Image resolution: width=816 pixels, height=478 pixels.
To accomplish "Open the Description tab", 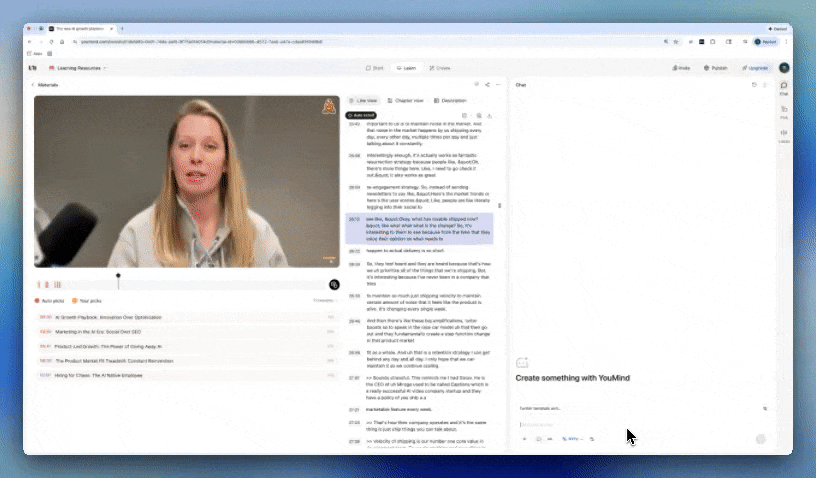I will 451,101.
